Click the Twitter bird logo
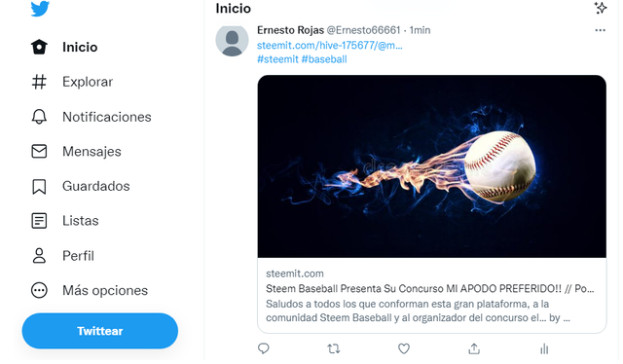623x364 pixels. pyautogui.click(x=40, y=9)
